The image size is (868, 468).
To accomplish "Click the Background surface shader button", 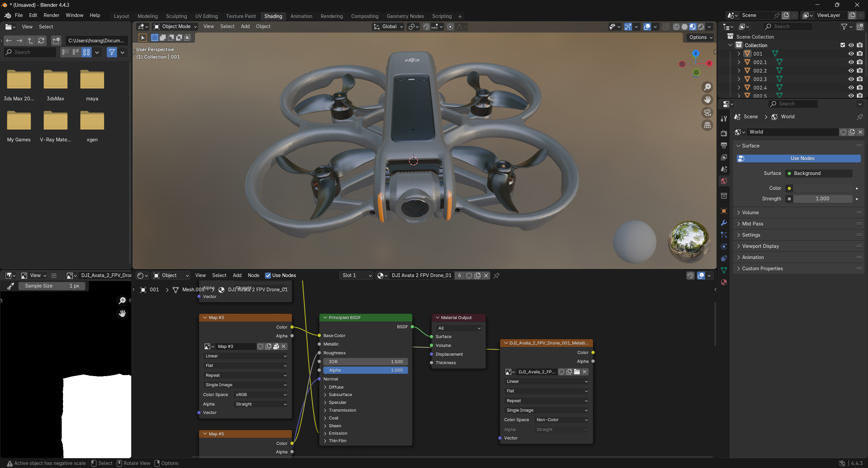I will (818, 173).
